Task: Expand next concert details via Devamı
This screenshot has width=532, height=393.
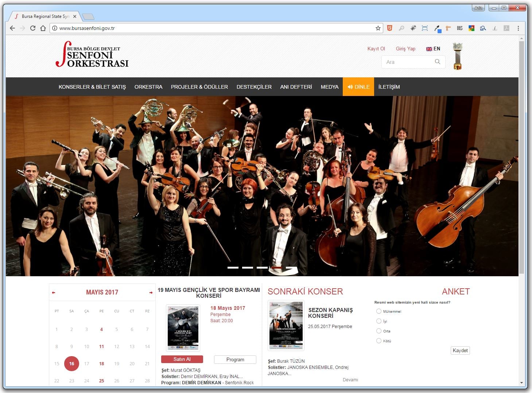Action: click(x=350, y=380)
